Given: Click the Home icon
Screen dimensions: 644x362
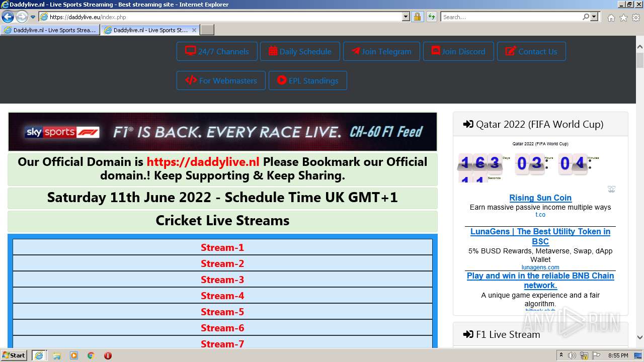Looking at the screenshot, I should [611, 18].
